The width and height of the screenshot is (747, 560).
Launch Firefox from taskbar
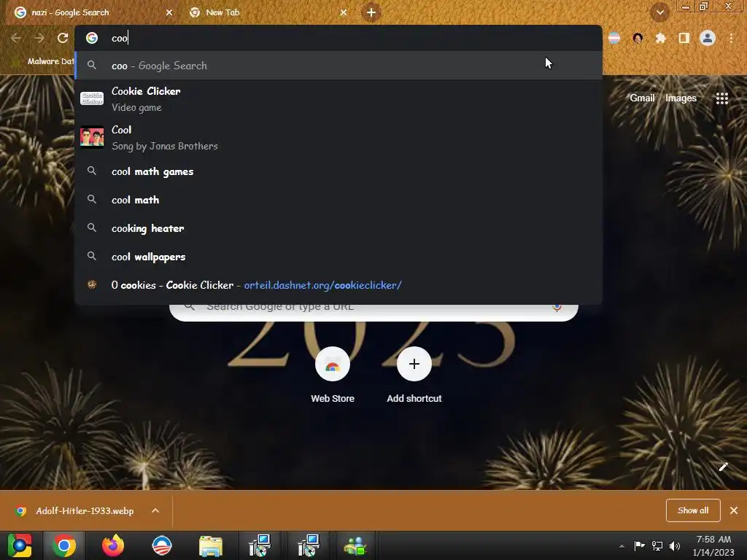pos(113,545)
